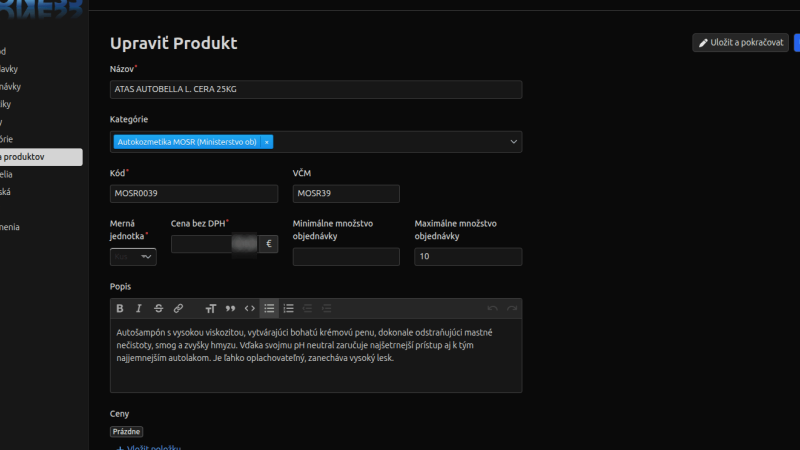Insert code formatting in Popis editor
Image resolution: width=800 pixels, height=450 pixels.
click(249, 308)
